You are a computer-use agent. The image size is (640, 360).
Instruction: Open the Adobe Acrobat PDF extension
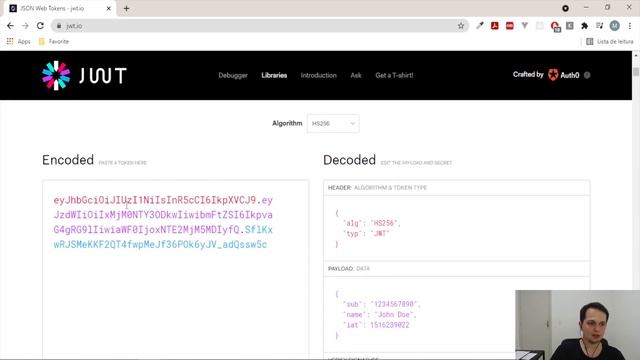(495, 26)
